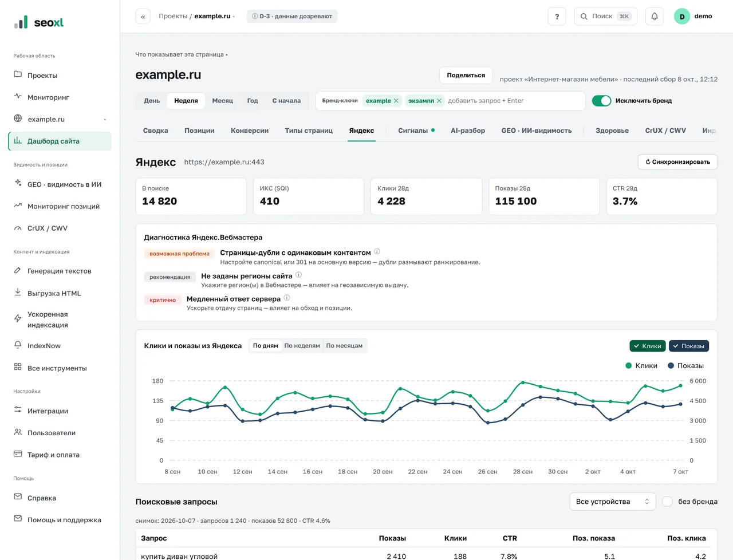
Task: Click Синхронизировать button
Action: tap(677, 162)
